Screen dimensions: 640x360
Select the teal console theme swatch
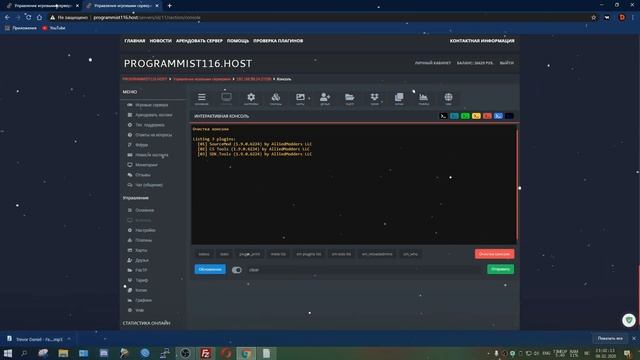click(454, 116)
